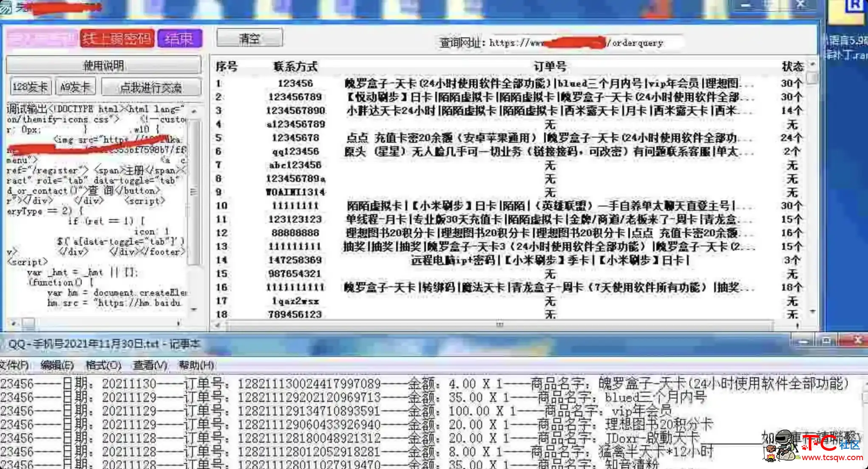Select contact 1qaz2wsx in row 17
Image resolution: width=868 pixels, height=469 pixels.
295,301
